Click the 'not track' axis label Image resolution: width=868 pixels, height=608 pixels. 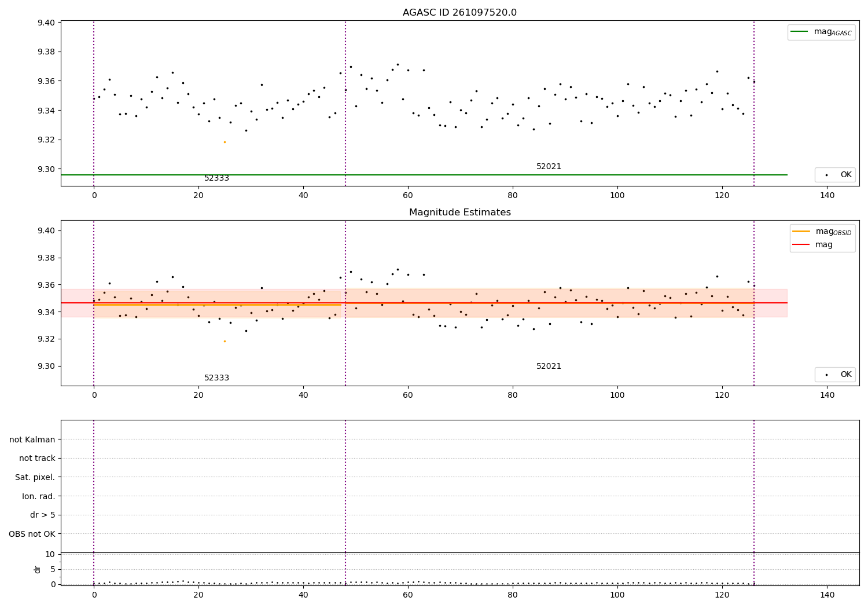[37, 459]
